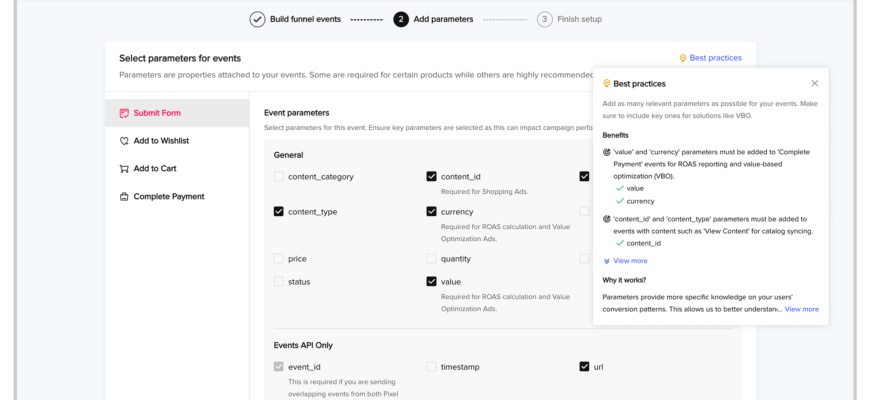Image resolution: width=870 pixels, height=400 pixels.
Task: Switch to the Complete Payment event
Action: tap(168, 197)
